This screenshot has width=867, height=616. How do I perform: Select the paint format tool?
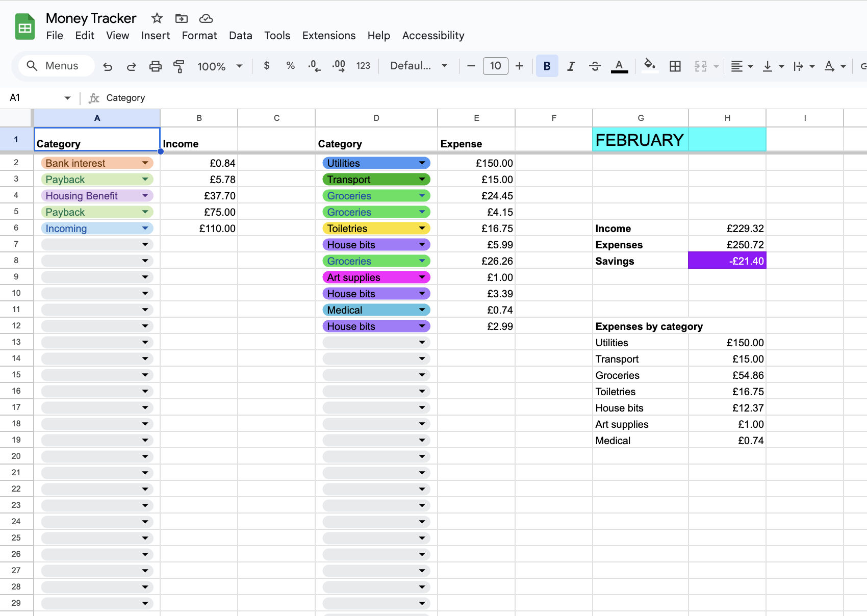click(178, 66)
